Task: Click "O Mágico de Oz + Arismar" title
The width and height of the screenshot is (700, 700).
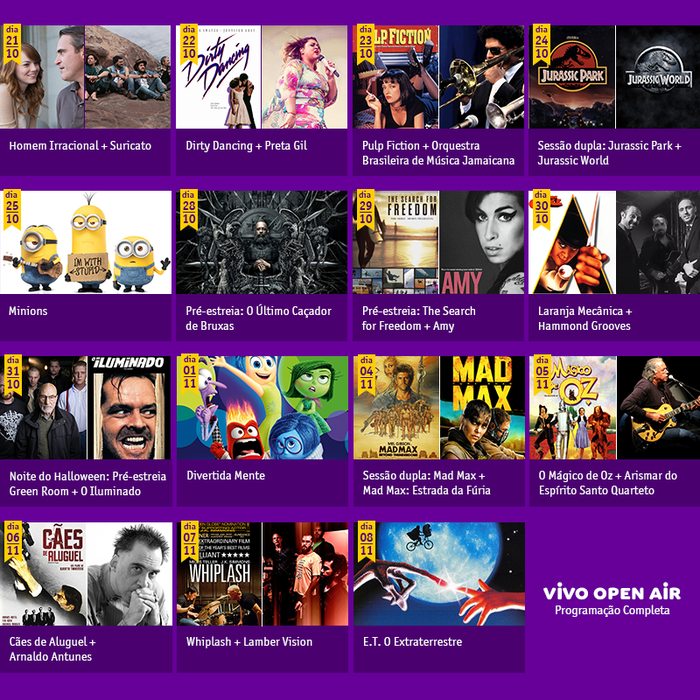Action: coord(608,483)
